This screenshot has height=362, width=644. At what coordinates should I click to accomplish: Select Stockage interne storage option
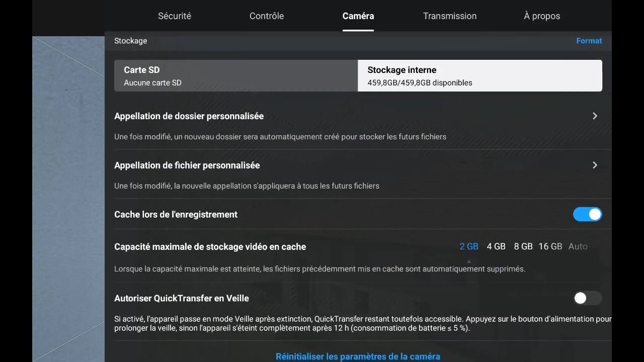480,76
